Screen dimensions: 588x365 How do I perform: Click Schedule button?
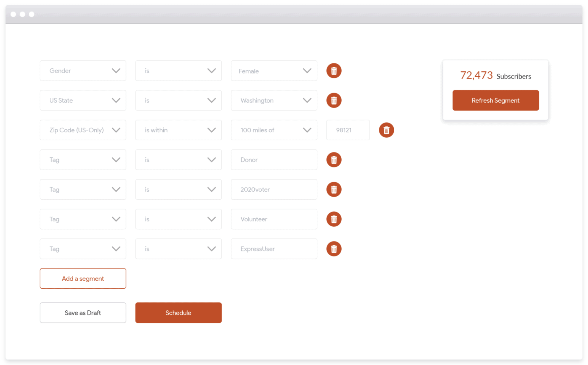tap(178, 313)
